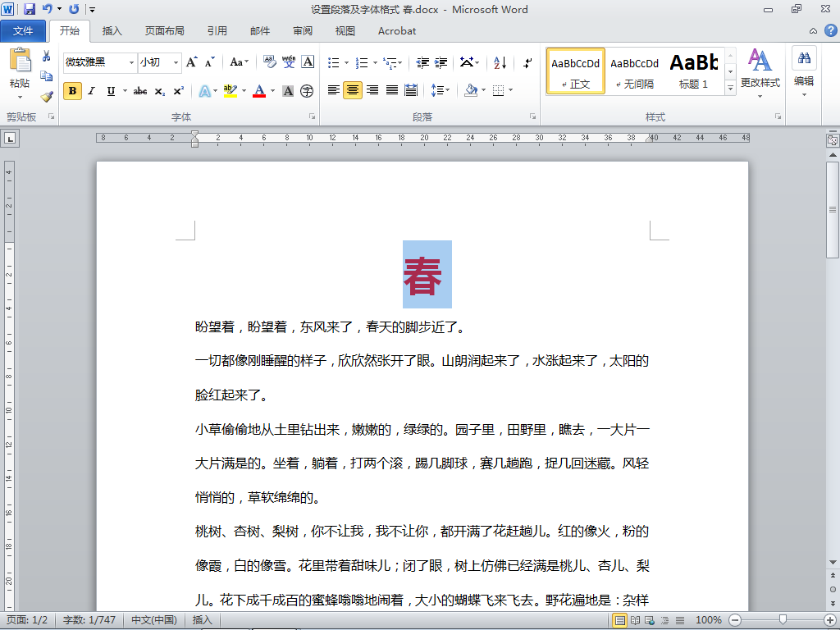Image resolution: width=840 pixels, height=630 pixels.
Task: Clear formatting with eraser icon
Action: click(x=269, y=62)
